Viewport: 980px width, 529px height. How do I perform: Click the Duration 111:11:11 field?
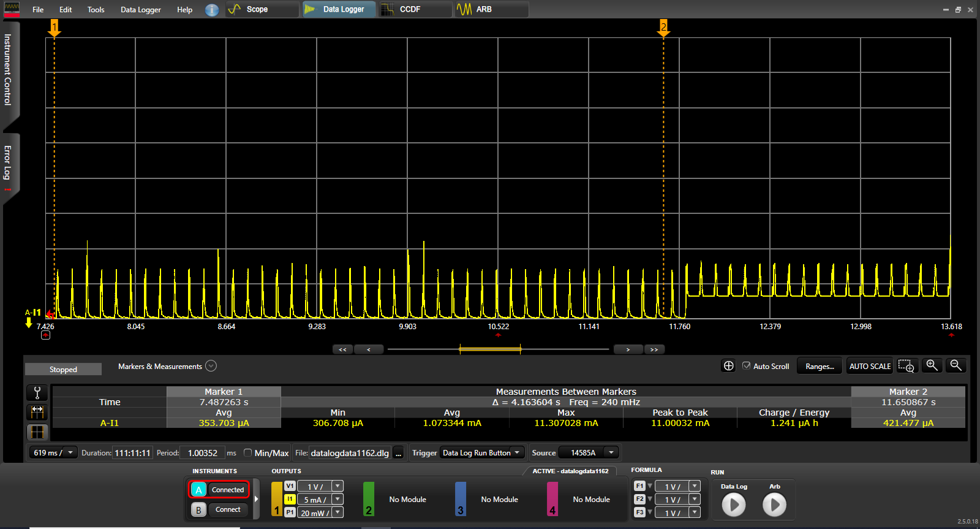[132, 453]
